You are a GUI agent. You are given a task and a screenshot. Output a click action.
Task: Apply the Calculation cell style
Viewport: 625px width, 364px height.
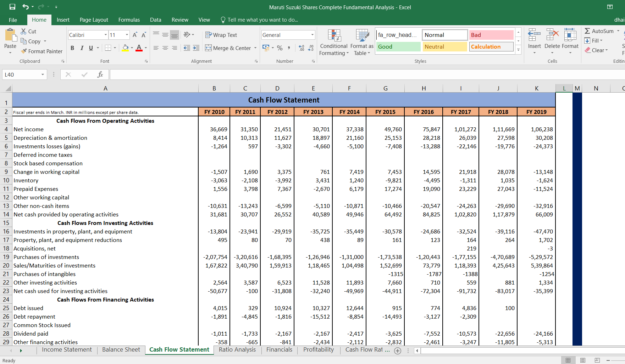coord(491,46)
